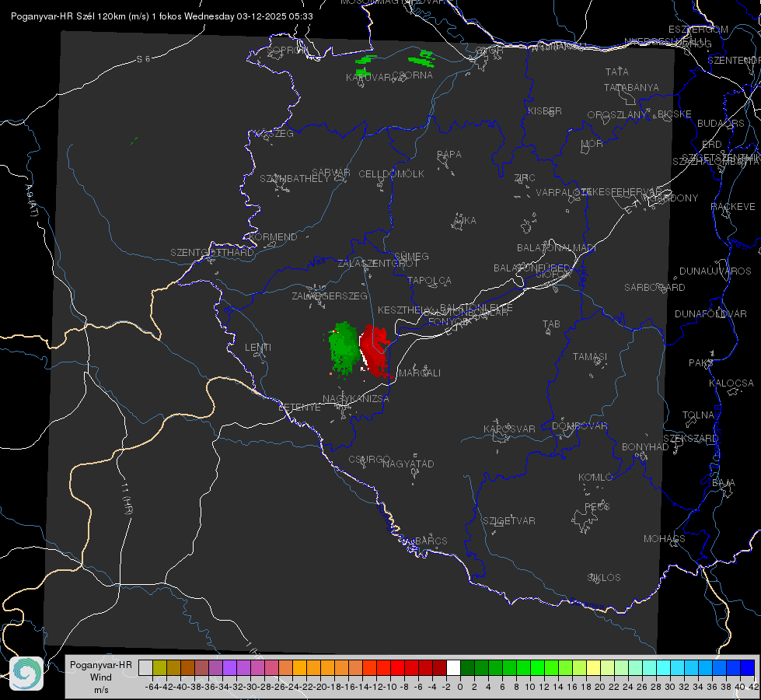Pick the light gray -64 legend swatch

pos(145,667)
